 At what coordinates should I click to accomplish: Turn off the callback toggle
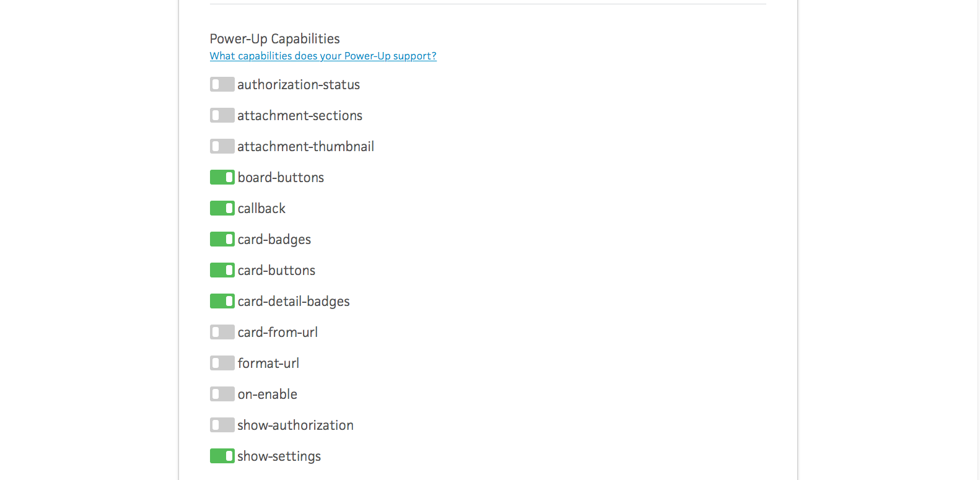(222, 208)
